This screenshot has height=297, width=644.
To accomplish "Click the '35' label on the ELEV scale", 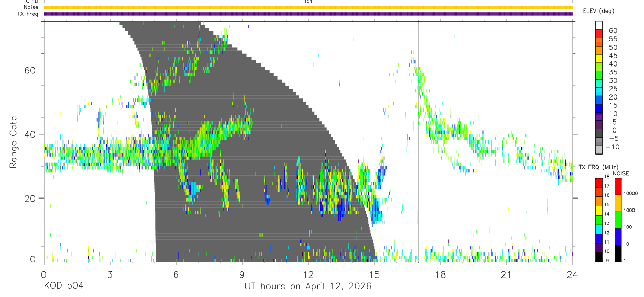I will (613, 72).
